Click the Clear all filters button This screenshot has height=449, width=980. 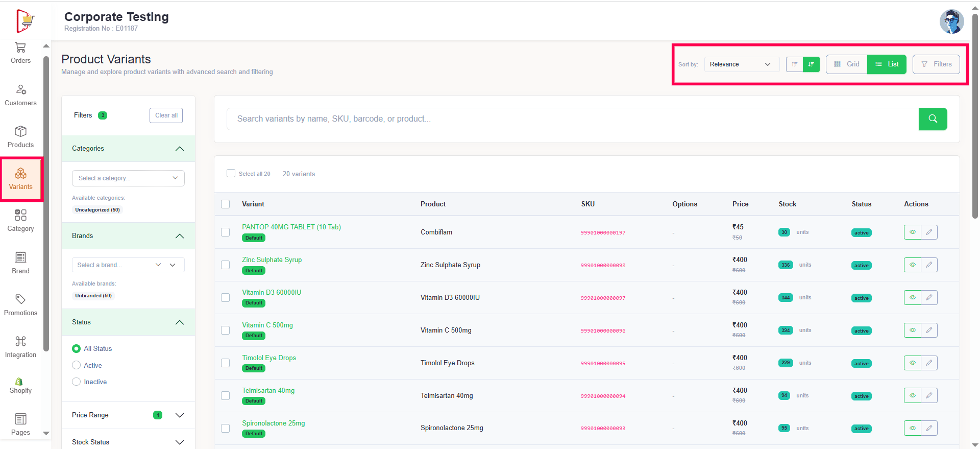point(166,115)
